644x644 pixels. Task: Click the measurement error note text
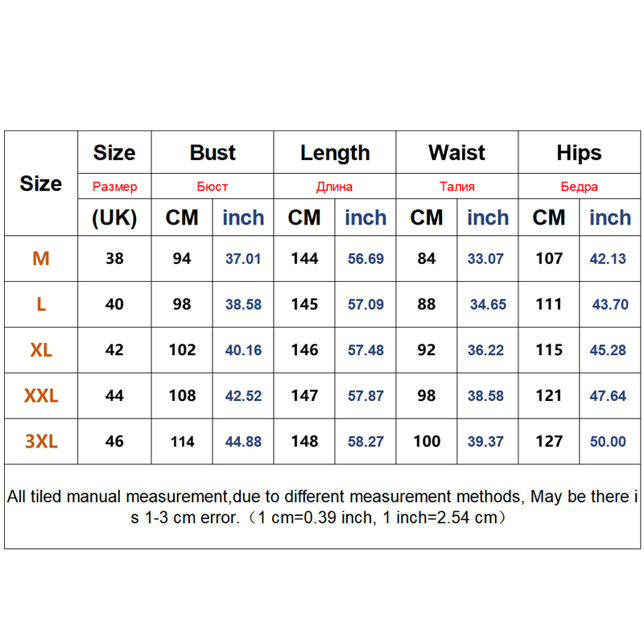click(322, 507)
